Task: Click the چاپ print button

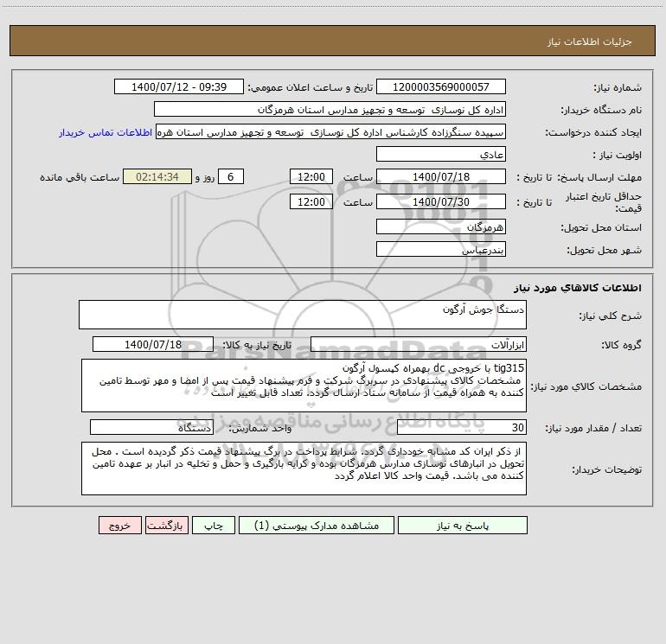Action: [214, 526]
